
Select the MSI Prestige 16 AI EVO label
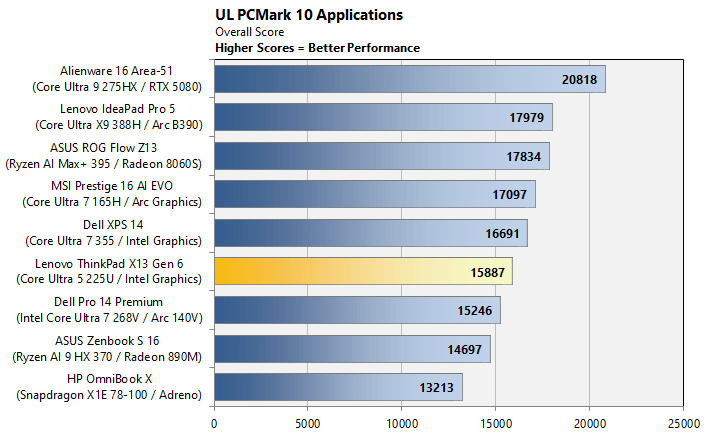(x=112, y=186)
